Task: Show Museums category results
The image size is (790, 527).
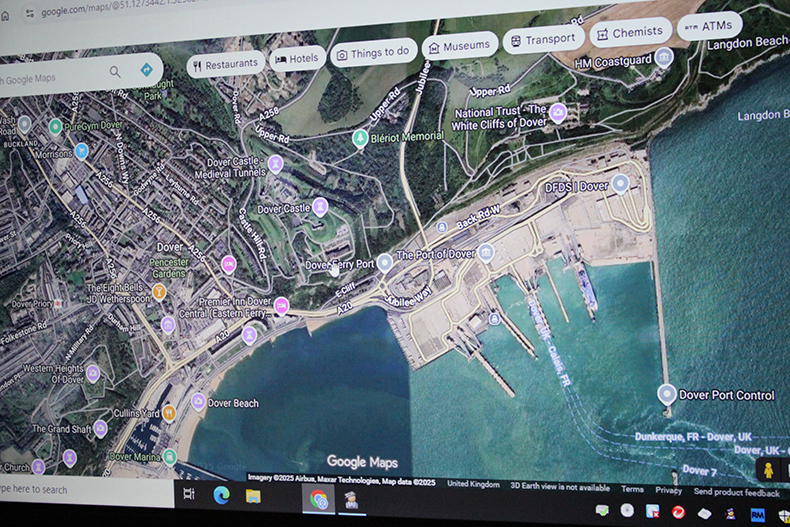Action: tap(459, 45)
